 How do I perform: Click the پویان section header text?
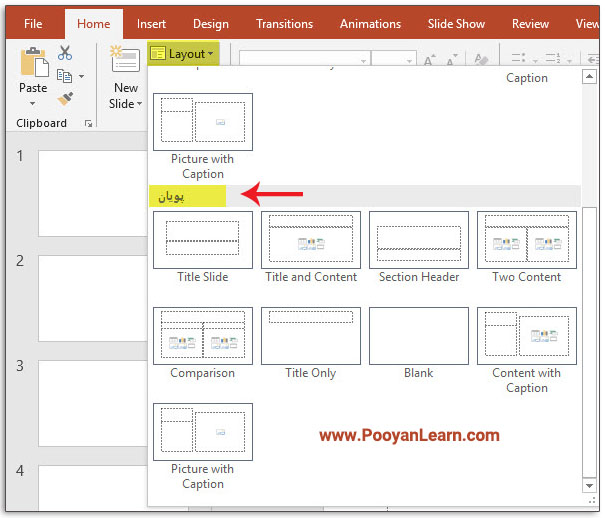pos(171,197)
